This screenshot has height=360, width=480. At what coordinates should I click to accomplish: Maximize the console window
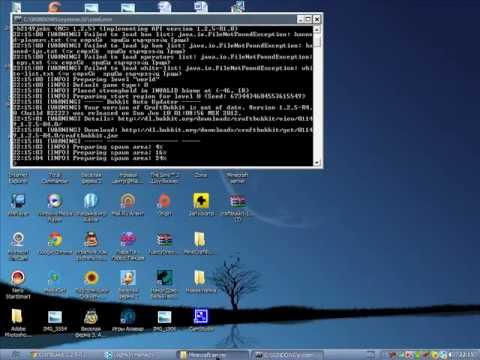[x=308, y=19]
